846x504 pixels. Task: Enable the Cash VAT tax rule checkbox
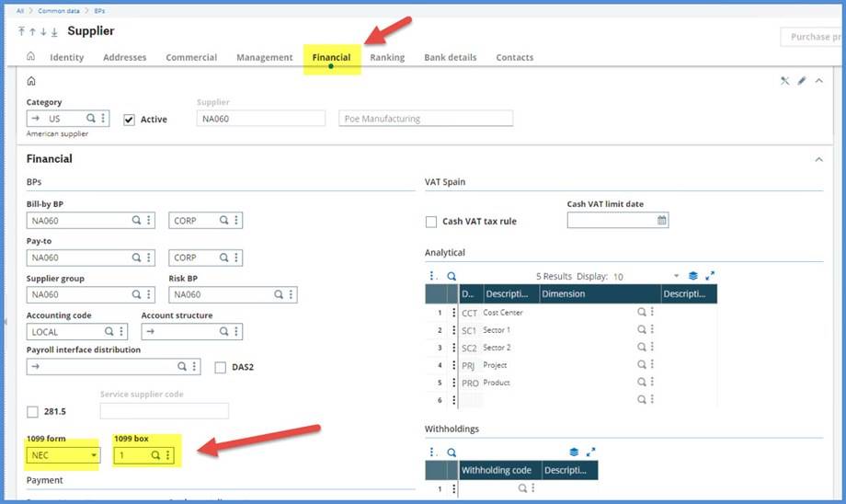431,222
